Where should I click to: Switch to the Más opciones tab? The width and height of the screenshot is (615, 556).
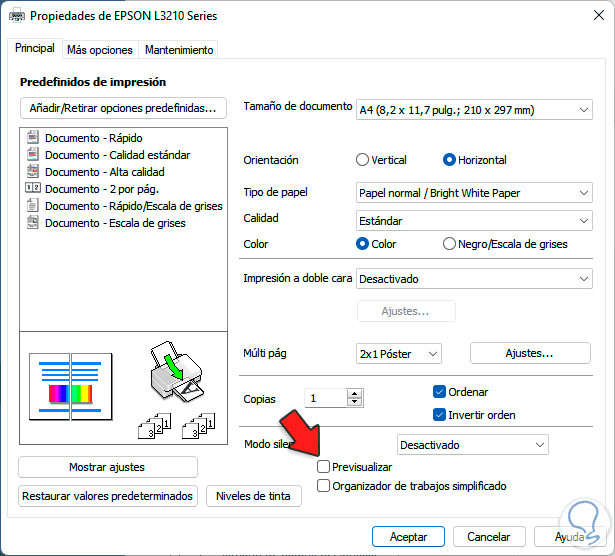pyautogui.click(x=100, y=50)
